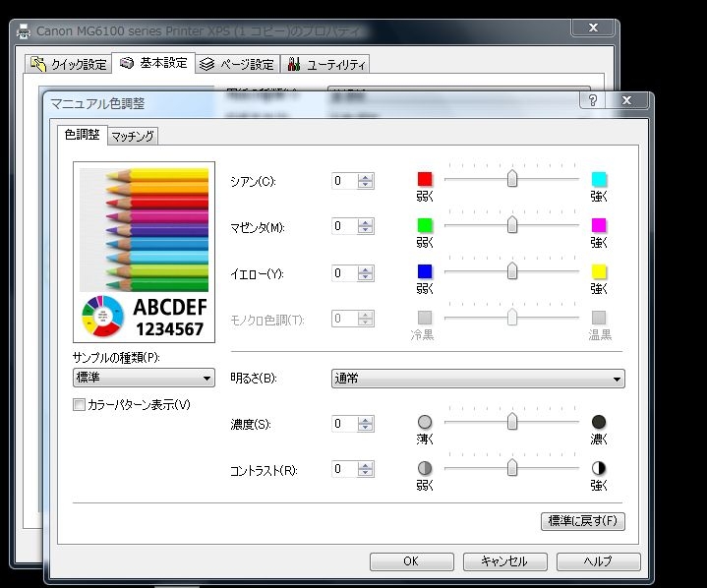Click the コントラスト value input field

pyautogui.click(x=344, y=469)
